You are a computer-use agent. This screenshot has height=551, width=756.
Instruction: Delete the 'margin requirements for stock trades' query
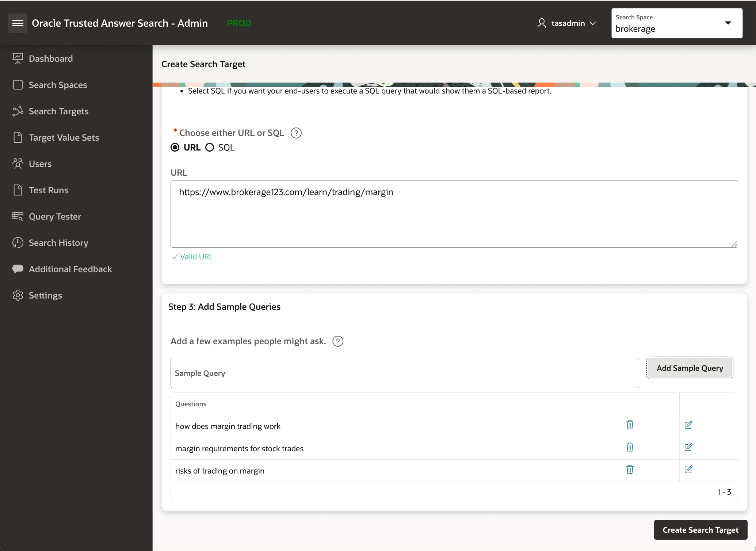pos(630,447)
